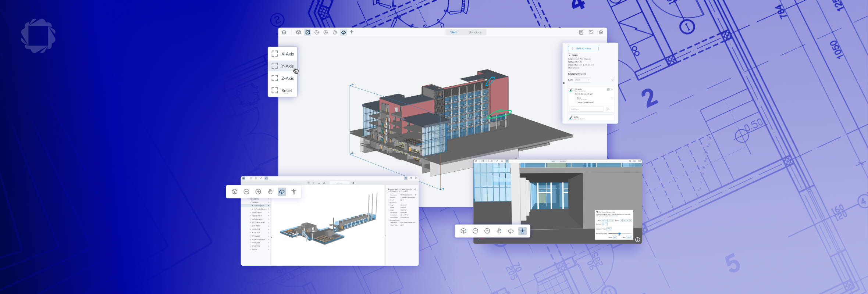Collapse the IFCBUILDING tree node
This screenshot has width=868, height=294.
click(248, 199)
